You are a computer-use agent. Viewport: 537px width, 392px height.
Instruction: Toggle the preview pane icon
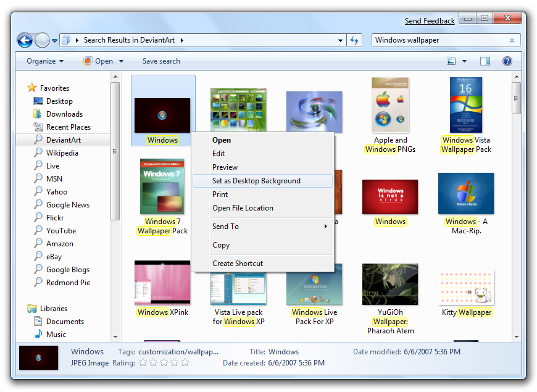(485, 61)
